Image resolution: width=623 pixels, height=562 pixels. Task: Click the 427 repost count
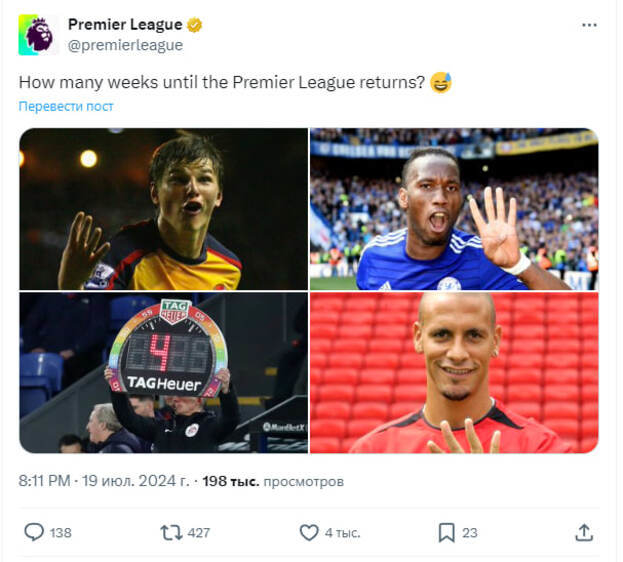click(x=199, y=532)
